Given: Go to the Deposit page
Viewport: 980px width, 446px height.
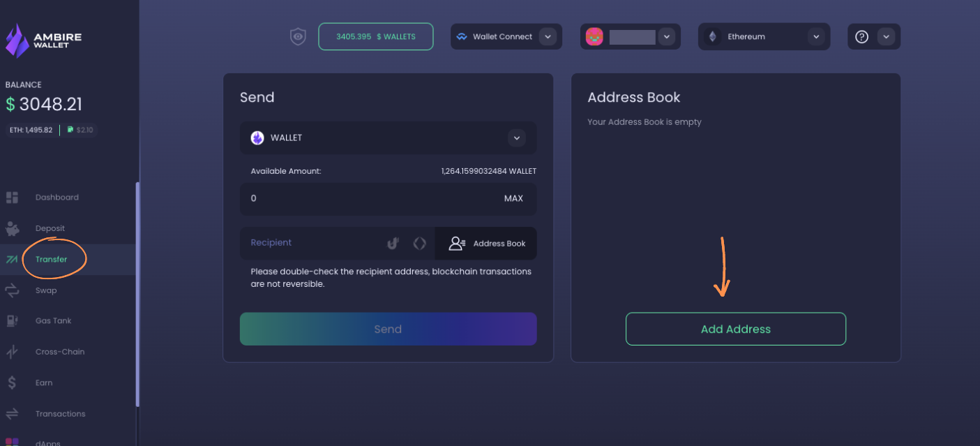Looking at the screenshot, I should (x=50, y=228).
